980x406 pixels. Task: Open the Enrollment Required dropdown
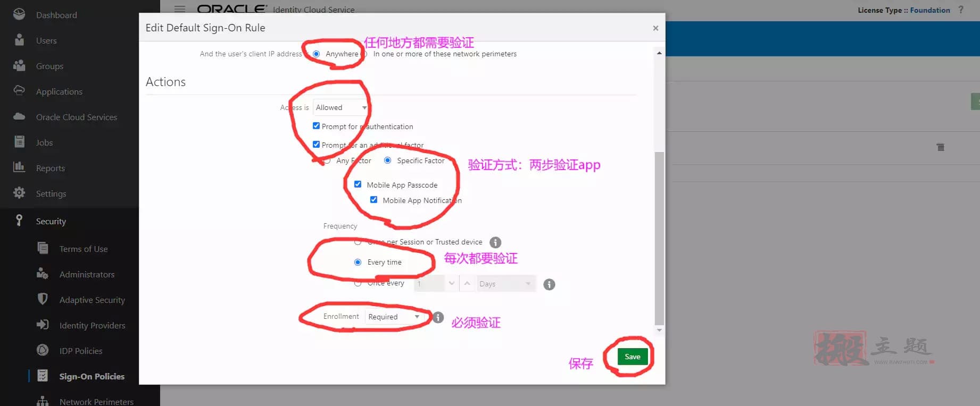click(394, 317)
